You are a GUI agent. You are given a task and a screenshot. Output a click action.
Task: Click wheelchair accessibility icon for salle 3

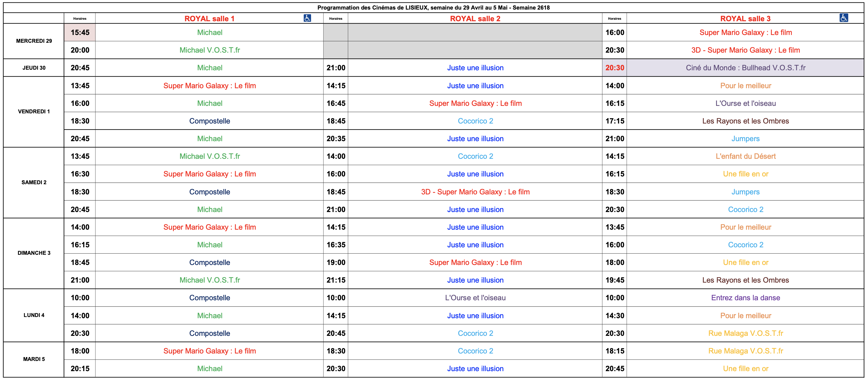(x=843, y=18)
